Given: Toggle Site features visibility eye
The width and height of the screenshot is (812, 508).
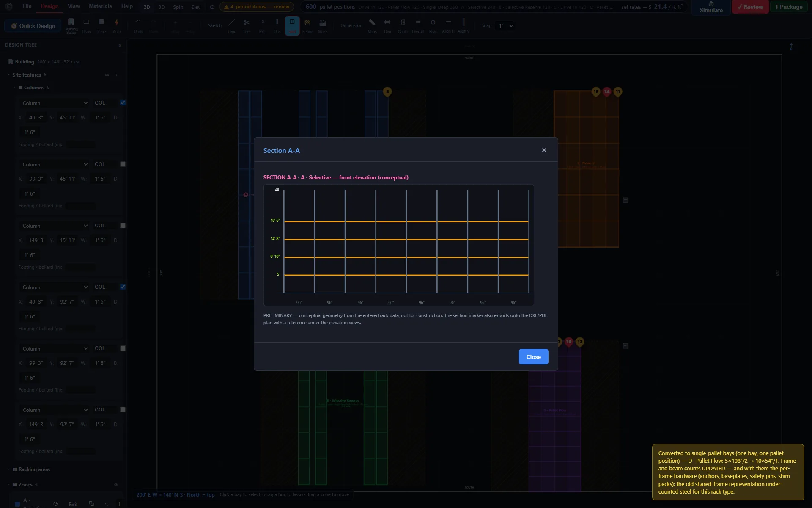Looking at the screenshot, I should point(107,75).
